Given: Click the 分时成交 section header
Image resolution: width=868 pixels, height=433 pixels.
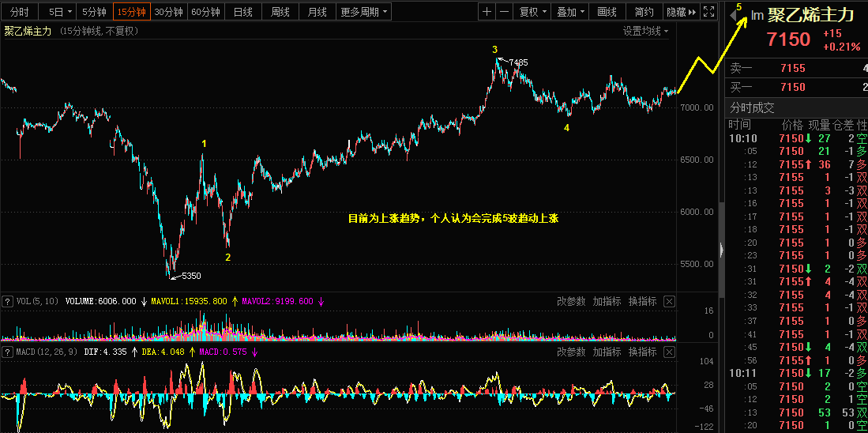Looking at the screenshot, I should point(753,107).
